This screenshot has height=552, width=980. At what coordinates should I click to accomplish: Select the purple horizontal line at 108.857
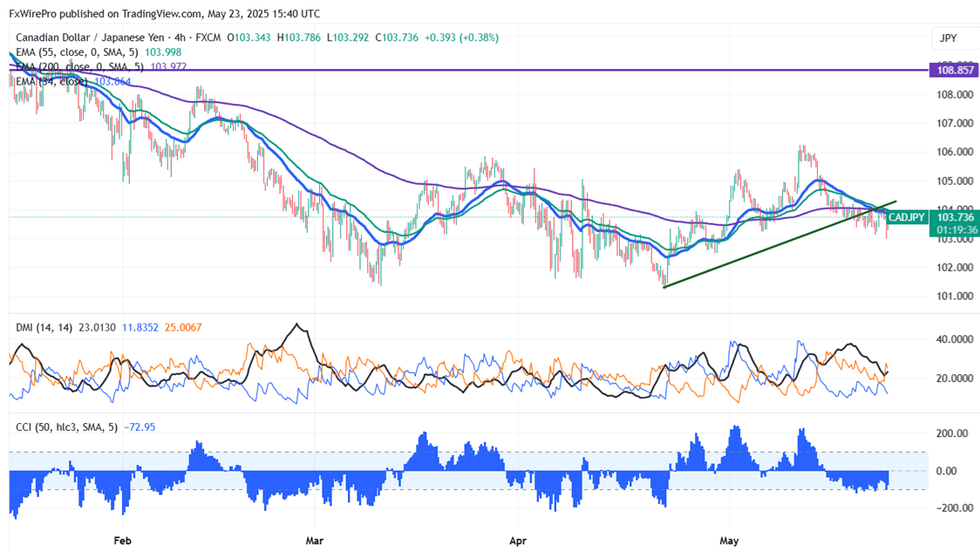click(x=469, y=70)
